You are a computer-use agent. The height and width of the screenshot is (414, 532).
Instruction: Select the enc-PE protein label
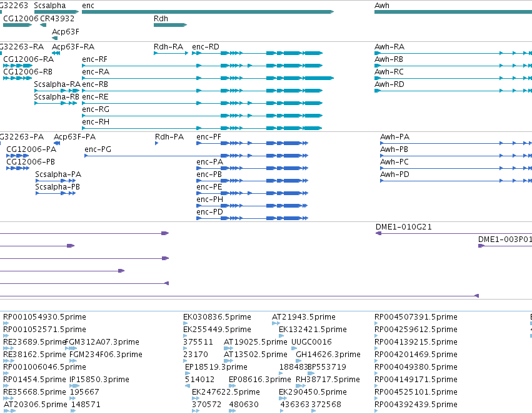pyautogui.click(x=209, y=188)
